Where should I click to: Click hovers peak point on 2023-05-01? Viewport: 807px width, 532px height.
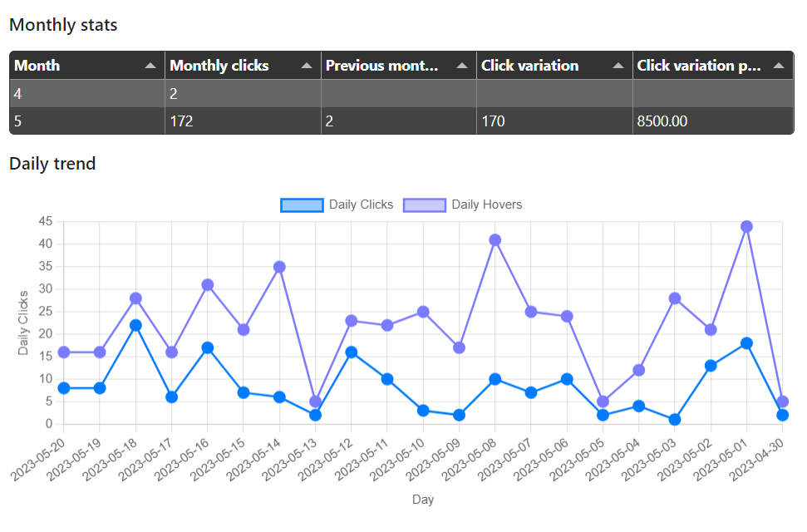747,227
